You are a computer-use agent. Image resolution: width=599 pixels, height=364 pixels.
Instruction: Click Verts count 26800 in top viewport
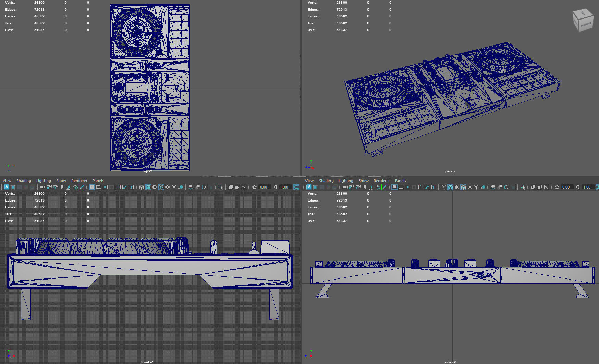pyautogui.click(x=39, y=3)
